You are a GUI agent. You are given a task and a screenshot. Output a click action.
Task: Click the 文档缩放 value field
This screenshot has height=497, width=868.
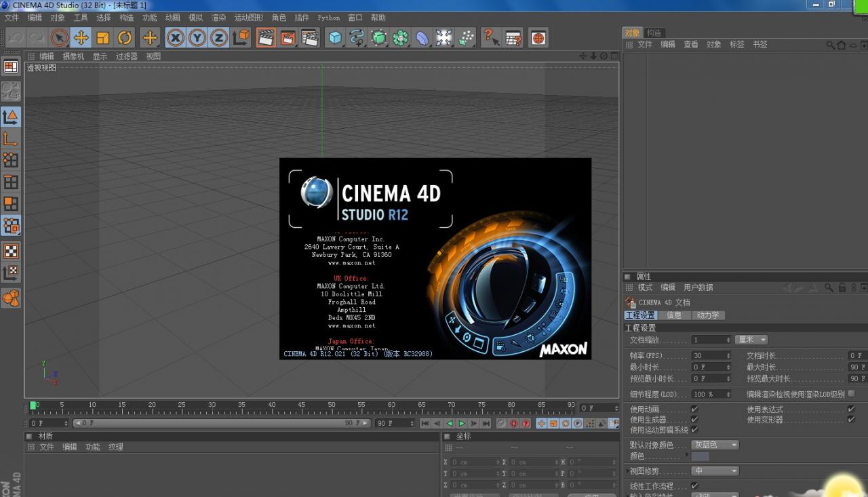pyautogui.click(x=711, y=340)
